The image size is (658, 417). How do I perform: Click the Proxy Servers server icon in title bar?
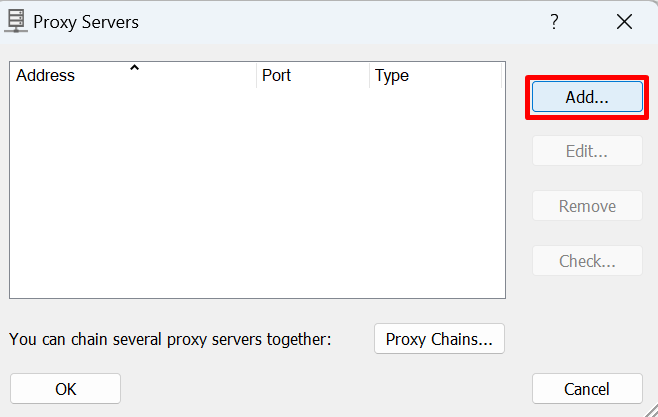coord(16,21)
